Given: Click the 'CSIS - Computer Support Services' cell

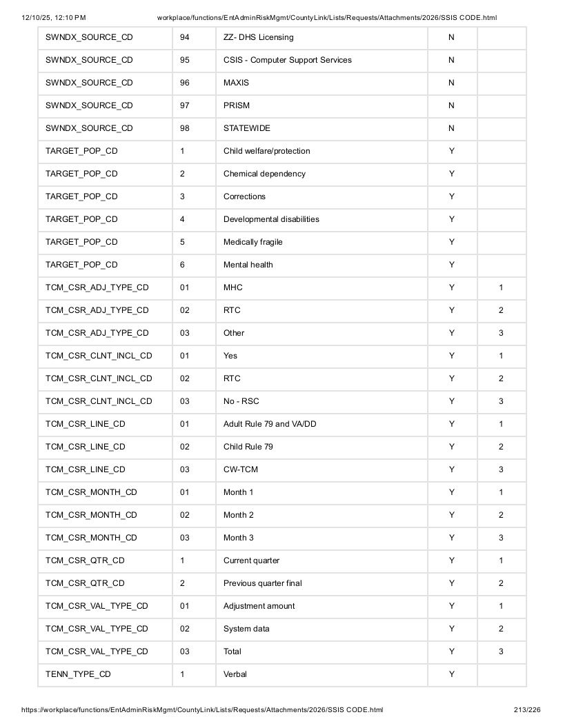Looking at the screenshot, I should pyautogui.click(x=322, y=60).
